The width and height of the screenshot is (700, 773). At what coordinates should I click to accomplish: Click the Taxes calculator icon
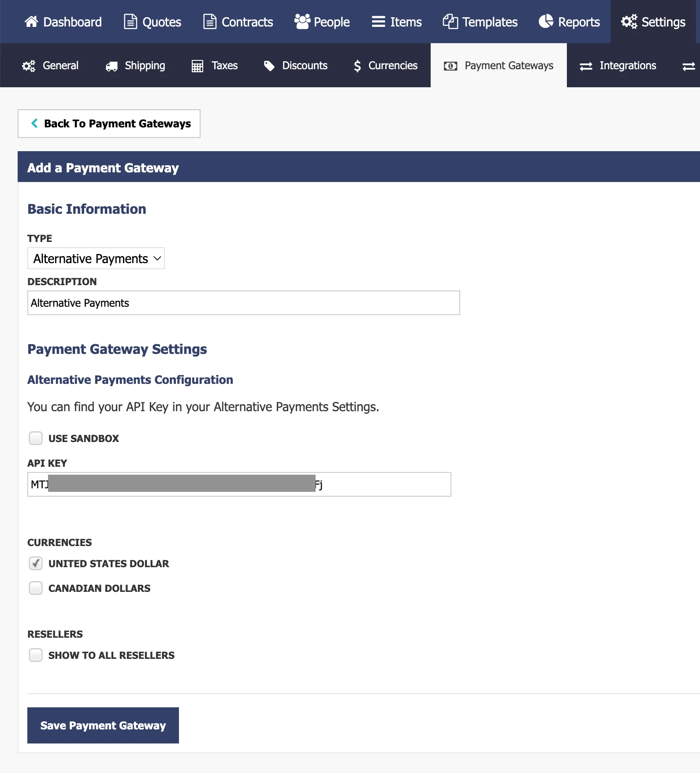point(197,66)
